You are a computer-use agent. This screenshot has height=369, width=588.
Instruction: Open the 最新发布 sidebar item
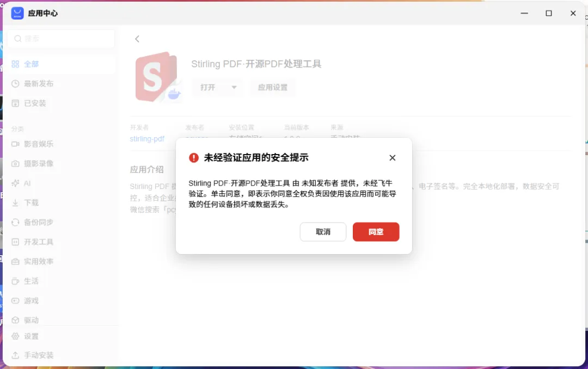pos(61,84)
